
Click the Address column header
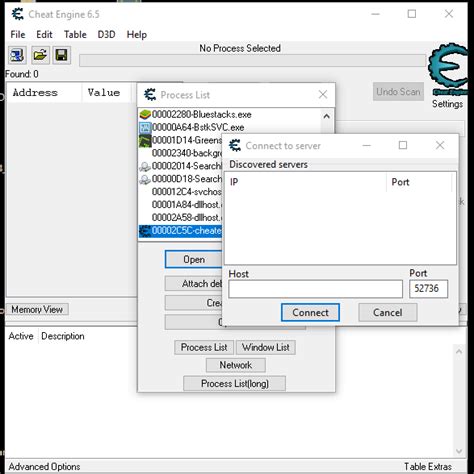coord(44,93)
